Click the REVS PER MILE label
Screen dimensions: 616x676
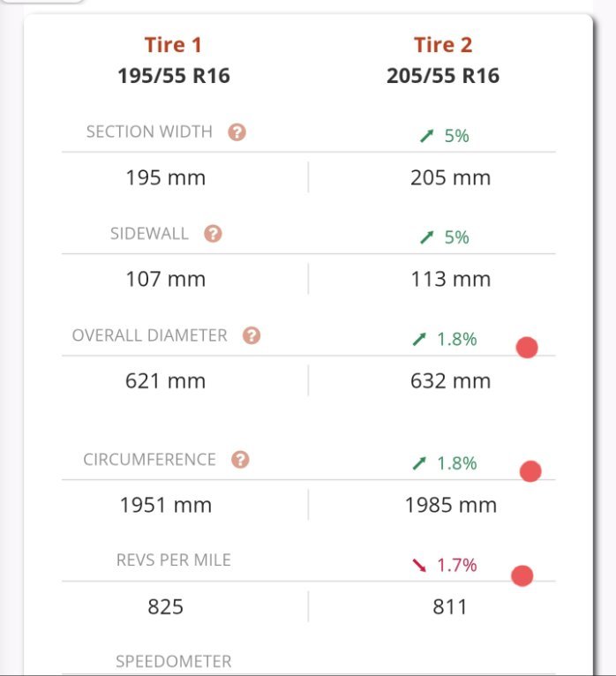(x=174, y=560)
